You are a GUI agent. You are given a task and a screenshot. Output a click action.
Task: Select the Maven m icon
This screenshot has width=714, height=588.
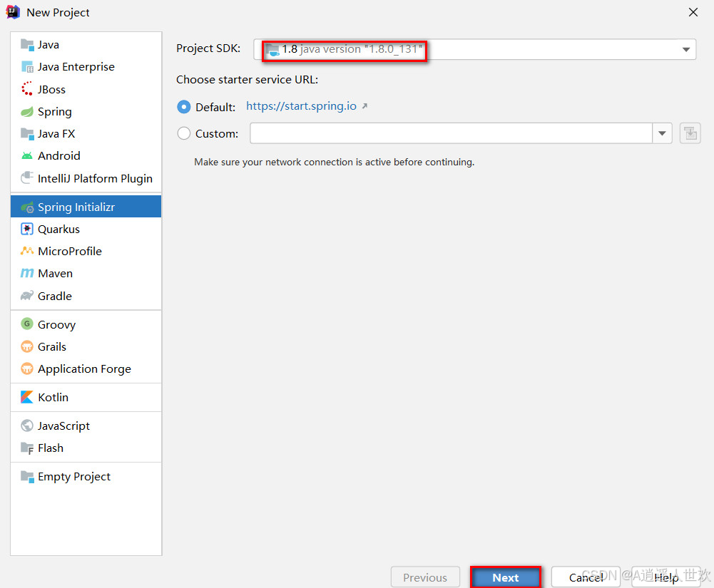27,273
